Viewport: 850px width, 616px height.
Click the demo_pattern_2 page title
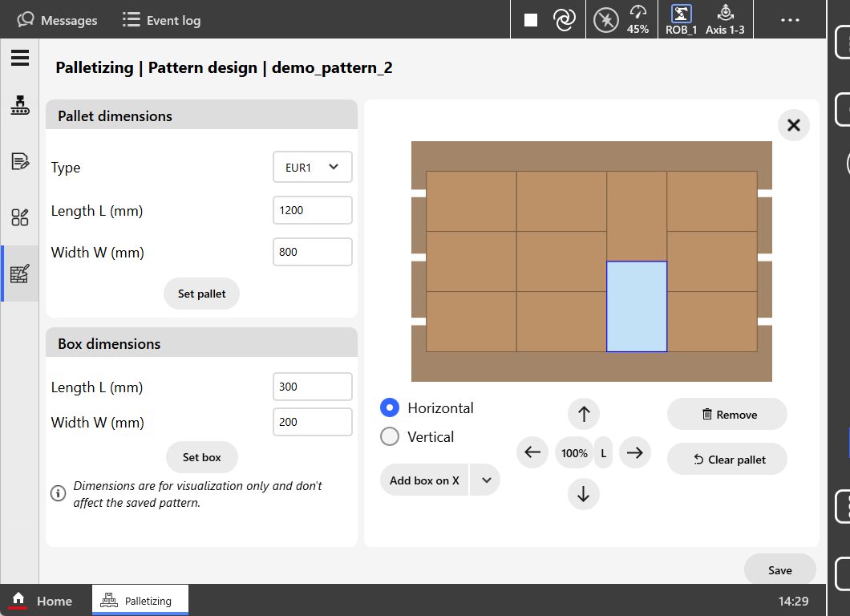point(332,68)
